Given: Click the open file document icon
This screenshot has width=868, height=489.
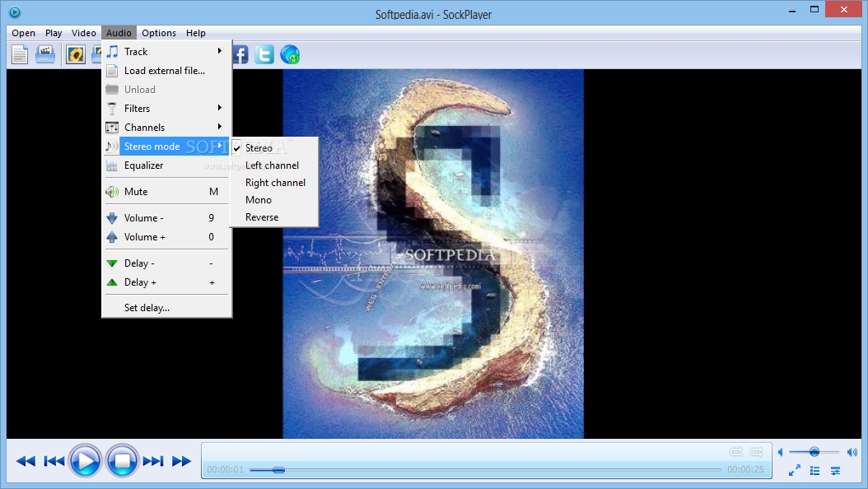Looking at the screenshot, I should [x=20, y=55].
